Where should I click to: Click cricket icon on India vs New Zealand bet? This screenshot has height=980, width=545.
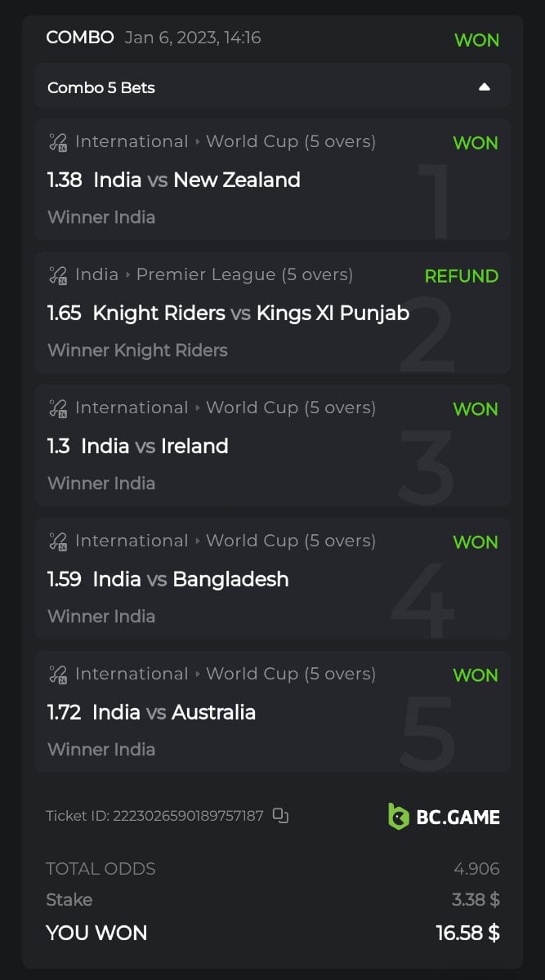[x=58, y=142]
